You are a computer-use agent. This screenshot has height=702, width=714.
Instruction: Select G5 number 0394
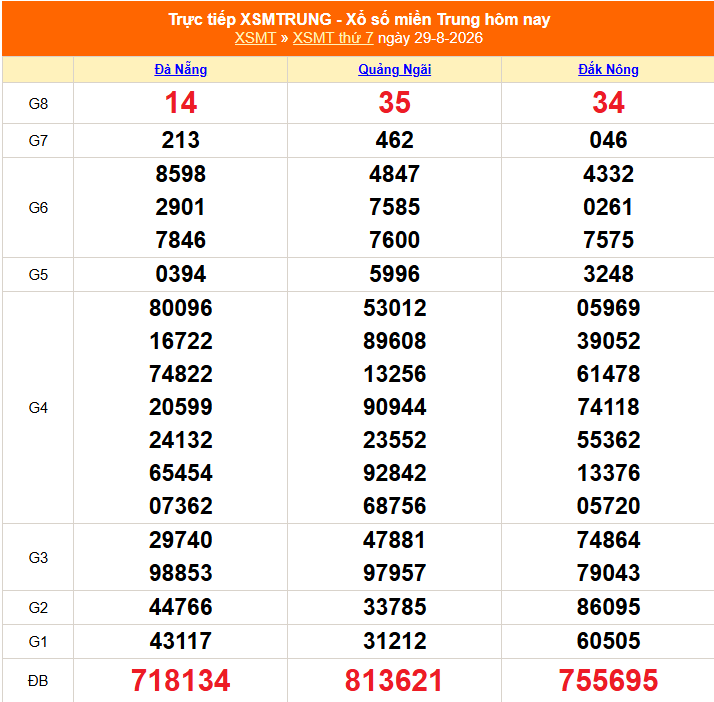click(x=181, y=275)
